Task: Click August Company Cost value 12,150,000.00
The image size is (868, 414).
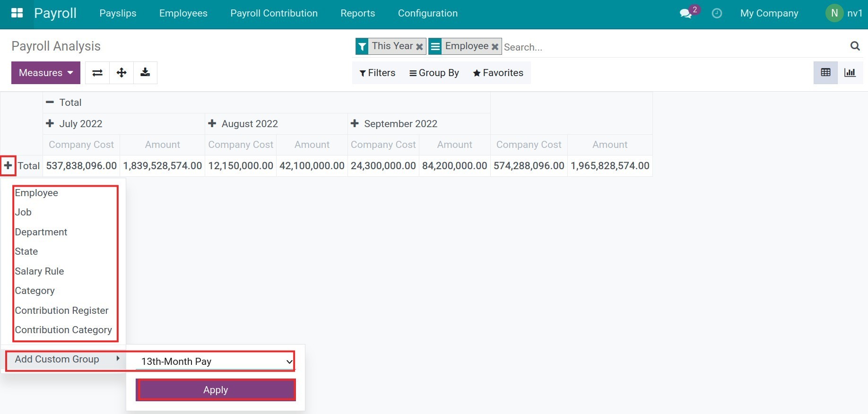Action: point(241,166)
